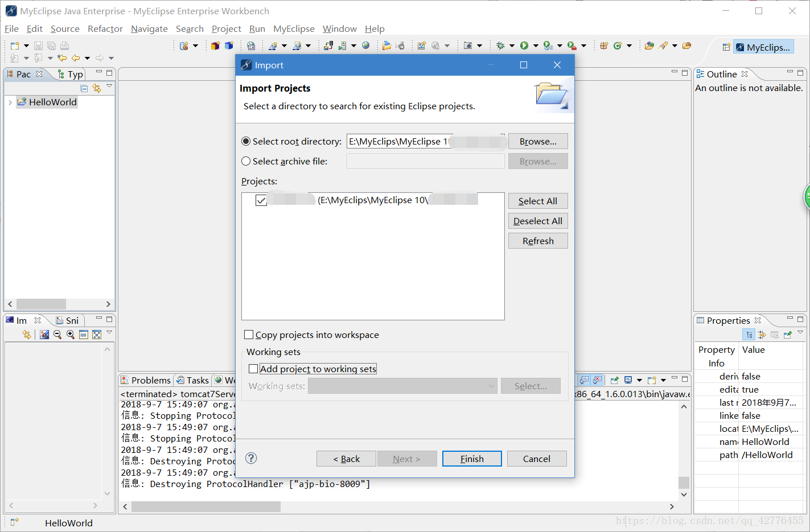Click the yellow new package cube icon
Viewport: 810px width, 532px height.
click(x=215, y=46)
